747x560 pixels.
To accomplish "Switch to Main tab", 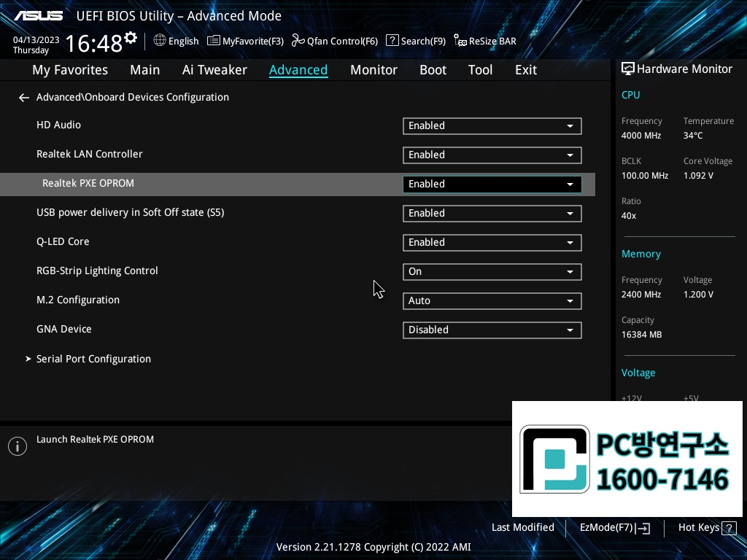I will tap(145, 70).
